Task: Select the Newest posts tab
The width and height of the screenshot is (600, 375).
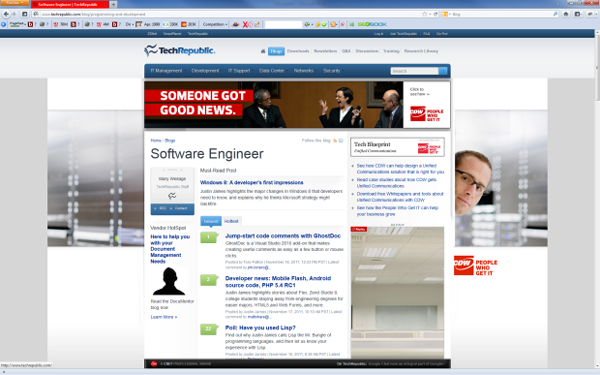Action: tap(211, 221)
